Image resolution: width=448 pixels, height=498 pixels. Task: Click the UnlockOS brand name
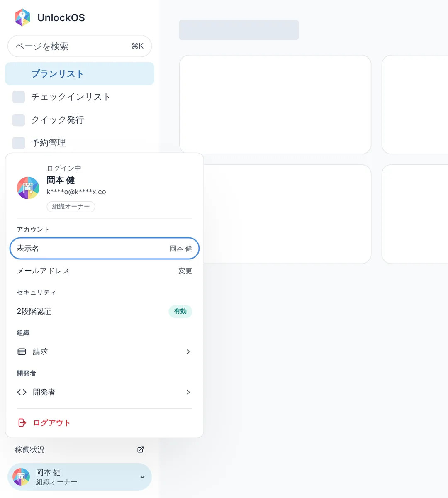pyautogui.click(x=61, y=17)
